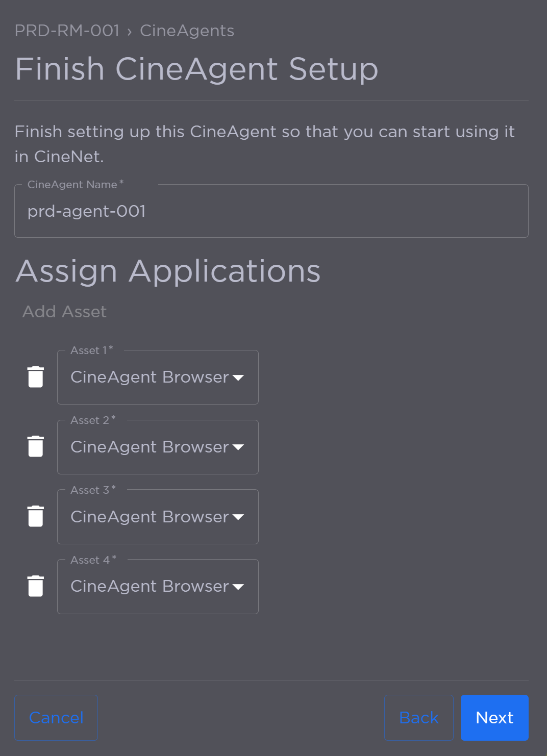Select the prd-agent-001 name text
This screenshot has width=547, height=756.
pyautogui.click(x=87, y=211)
